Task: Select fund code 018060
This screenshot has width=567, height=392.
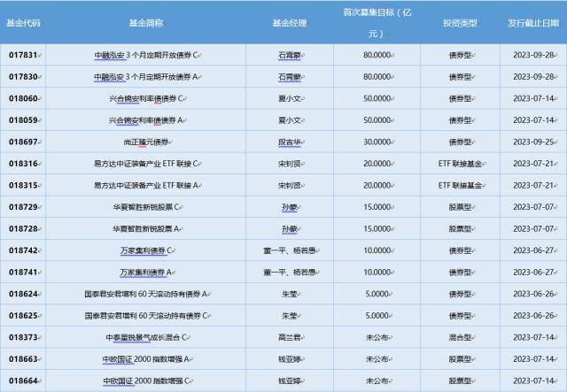Action: coord(23,98)
